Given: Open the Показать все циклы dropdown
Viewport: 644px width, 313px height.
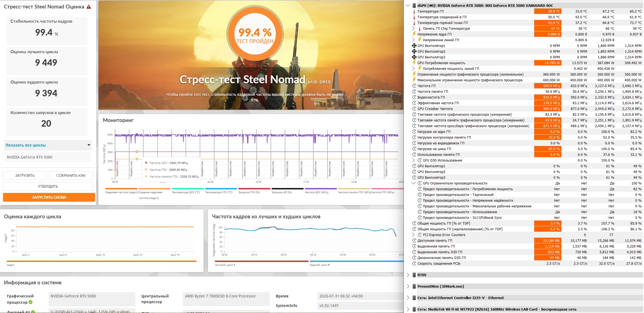Looking at the screenshot, I should click(x=48, y=145).
